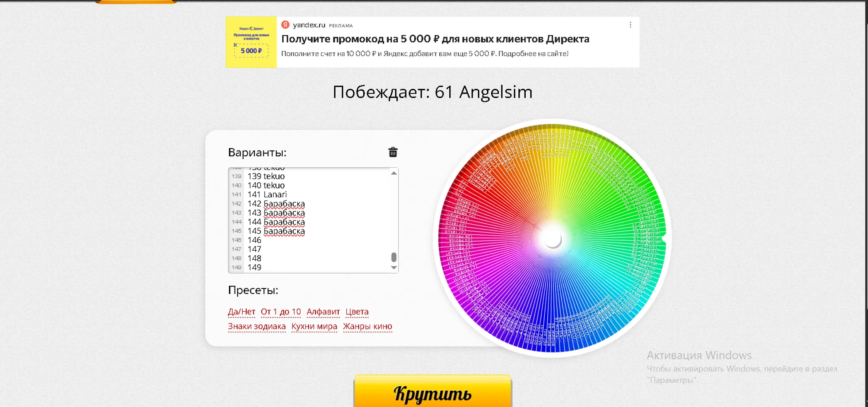868x407 pixels.
Task: Place cursor on line 149
Action: pyautogui.click(x=255, y=267)
